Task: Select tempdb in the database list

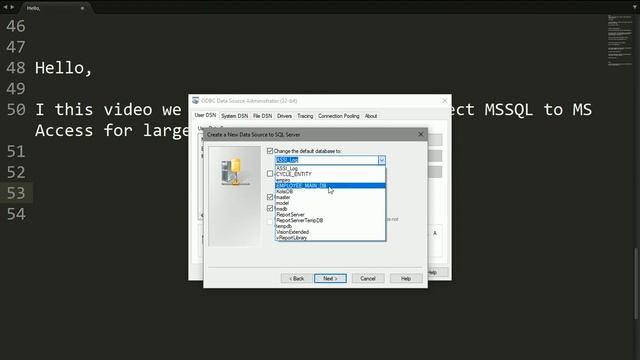Action: (330, 226)
